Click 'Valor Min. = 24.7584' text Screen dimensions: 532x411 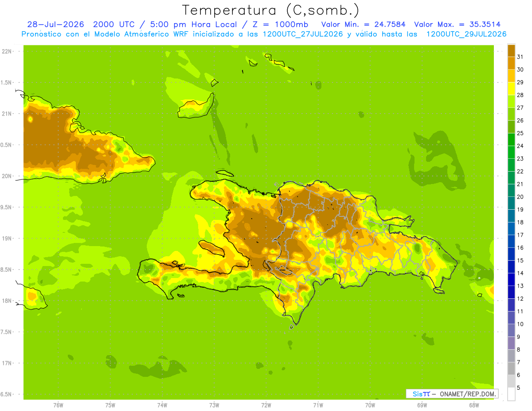click(363, 24)
